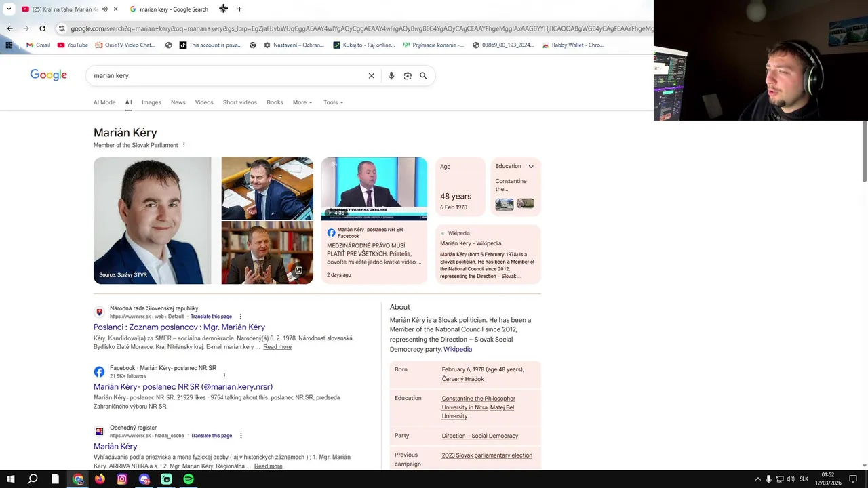
Task: Click Read more under Obchodný register result
Action: [268, 466]
